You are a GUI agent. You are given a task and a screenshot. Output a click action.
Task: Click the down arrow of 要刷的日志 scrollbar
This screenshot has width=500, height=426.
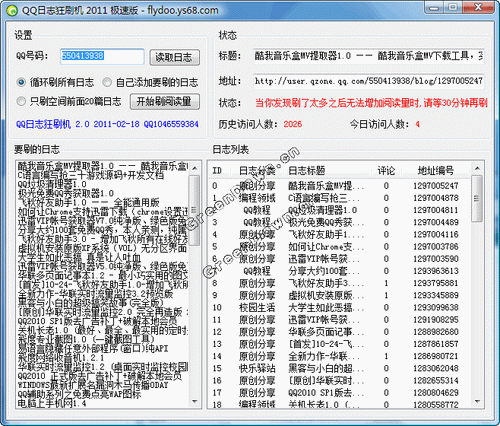tap(195, 402)
